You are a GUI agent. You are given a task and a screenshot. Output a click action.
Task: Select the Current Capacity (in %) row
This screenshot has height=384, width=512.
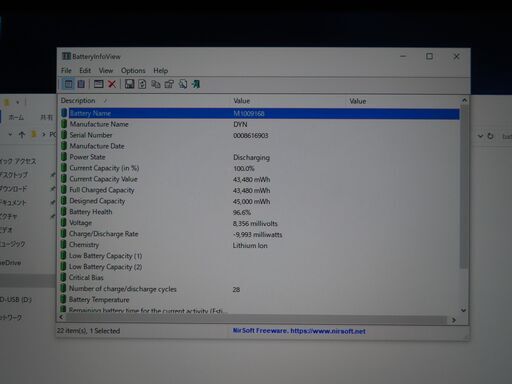point(260,168)
